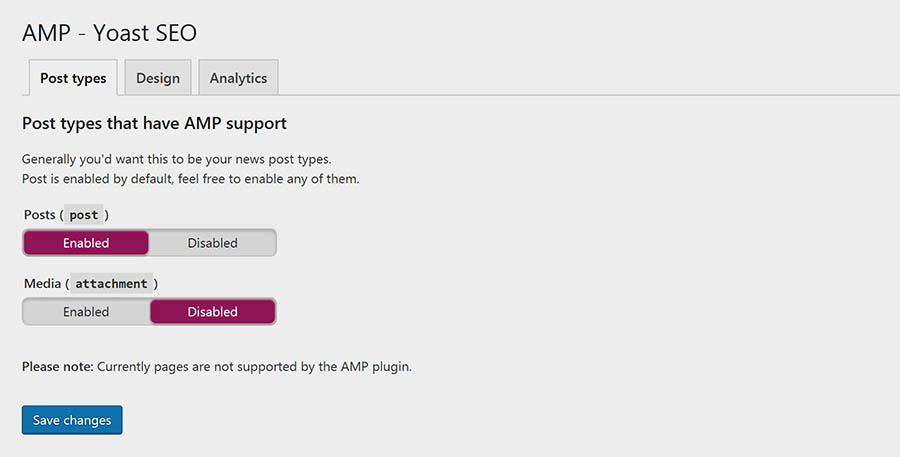Select the Post types tab
This screenshot has height=457, width=900.
pos(73,78)
